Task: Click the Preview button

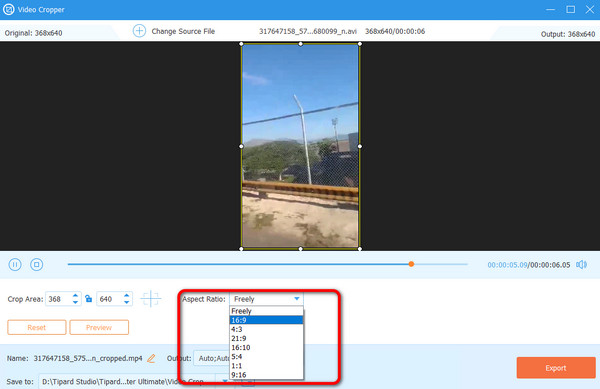Action: (99, 327)
